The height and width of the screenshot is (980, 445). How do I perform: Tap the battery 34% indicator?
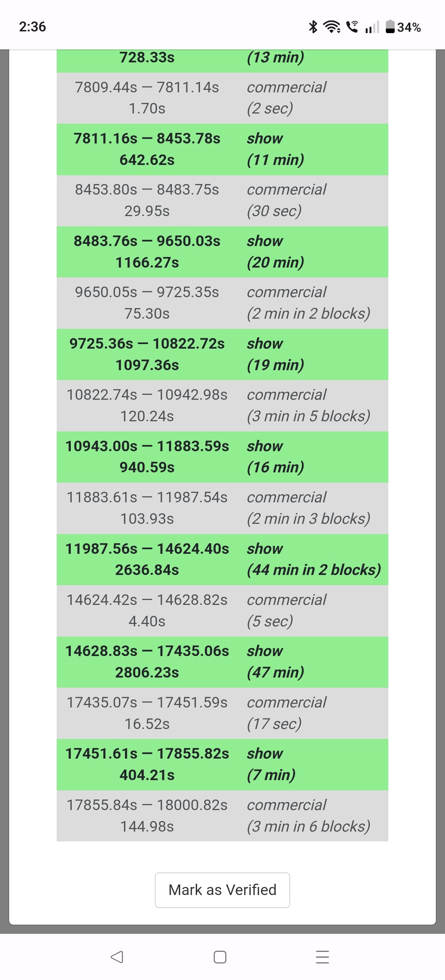[403, 27]
